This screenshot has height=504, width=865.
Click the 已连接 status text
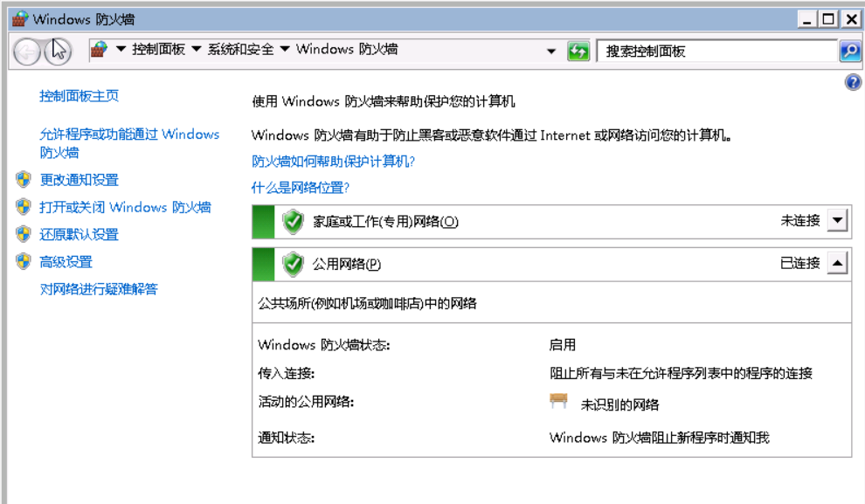799,263
